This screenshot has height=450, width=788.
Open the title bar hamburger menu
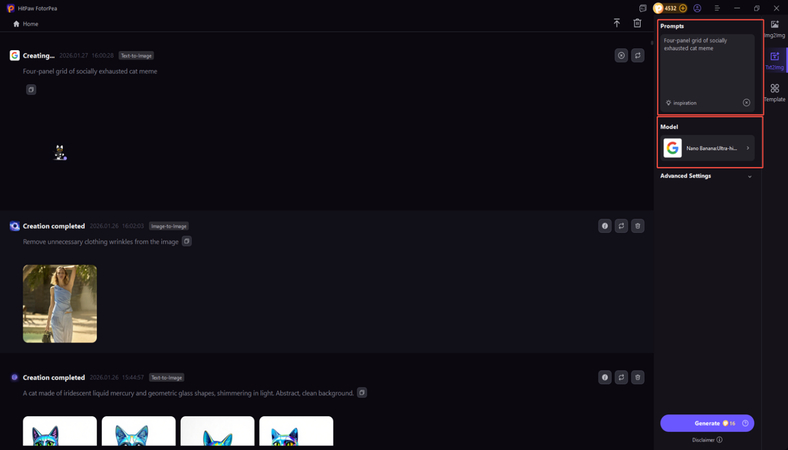pyautogui.click(x=717, y=8)
